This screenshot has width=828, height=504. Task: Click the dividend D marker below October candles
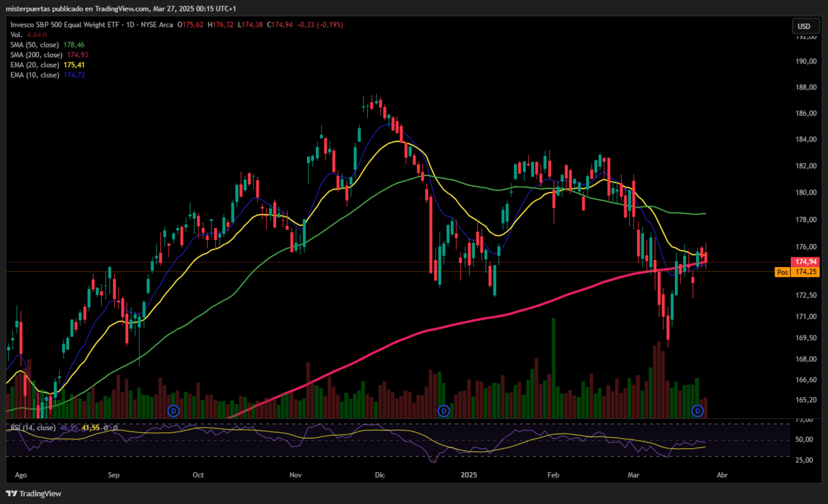coord(172,410)
